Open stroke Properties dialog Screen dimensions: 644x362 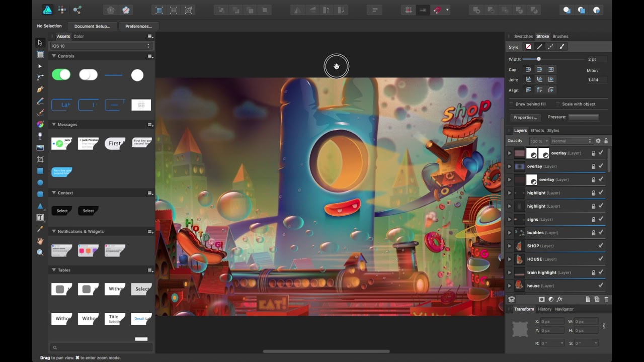coord(525,117)
